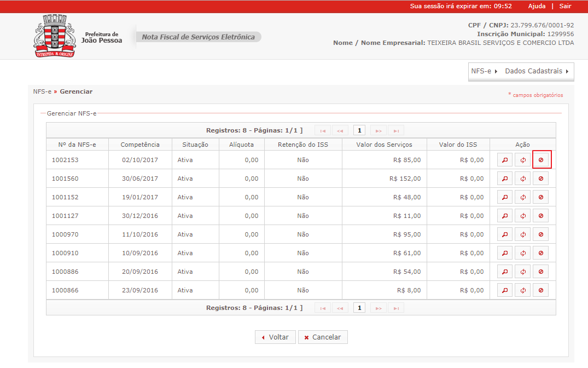Select page 1 in bottom paginator
This screenshot has width=588, height=368.
coord(359,308)
